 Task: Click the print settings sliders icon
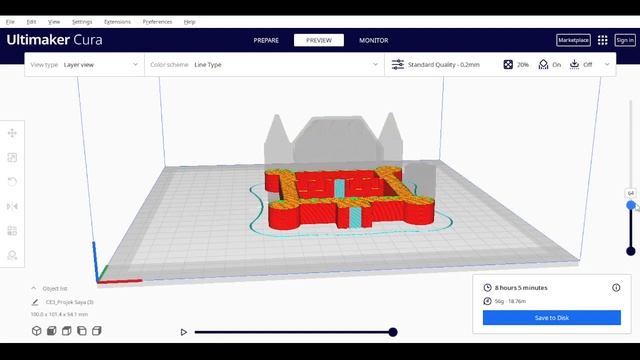tap(398, 64)
